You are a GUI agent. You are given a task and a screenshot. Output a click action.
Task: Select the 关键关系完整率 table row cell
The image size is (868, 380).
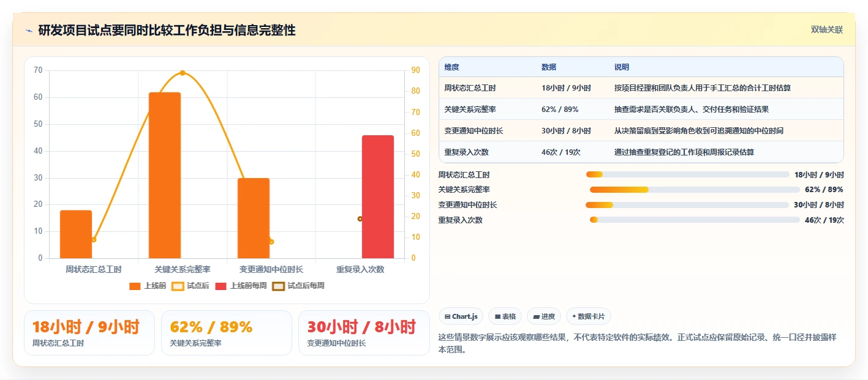(x=470, y=110)
